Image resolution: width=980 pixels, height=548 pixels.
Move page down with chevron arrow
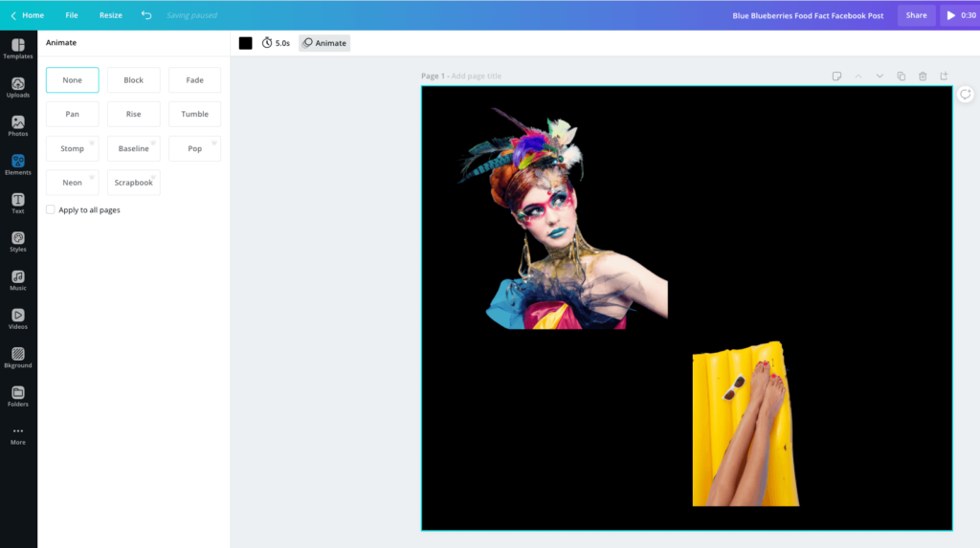tap(880, 77)
